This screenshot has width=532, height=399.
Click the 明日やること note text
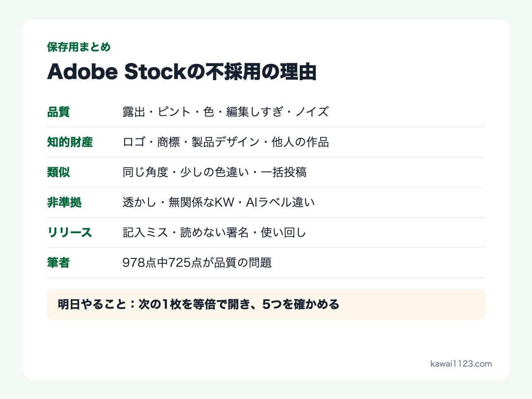click(x=199, y=305)
